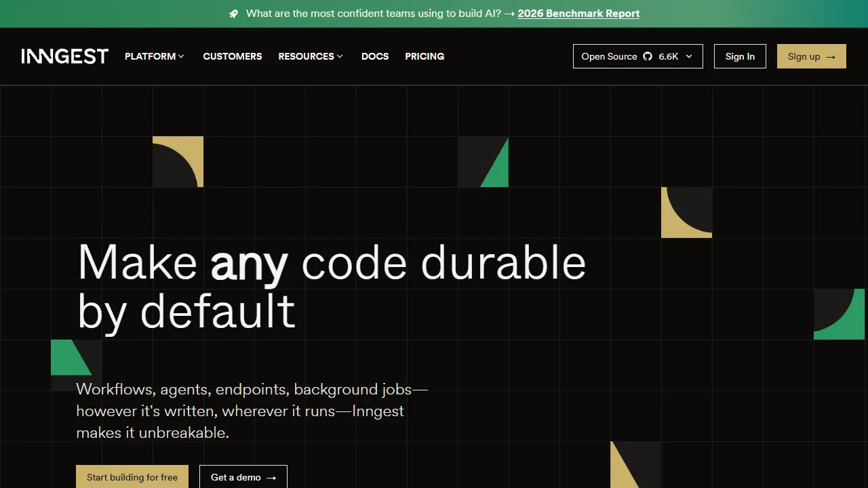868x488 pixels.
Task: Click the Sign up button
Action: pyautogui.click(x=812, y=56)
